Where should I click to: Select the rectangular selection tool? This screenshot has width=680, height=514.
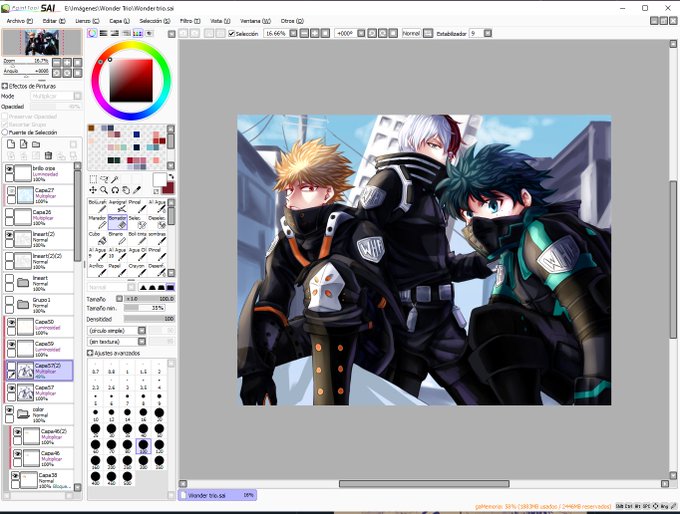click(x=93, y=179)
